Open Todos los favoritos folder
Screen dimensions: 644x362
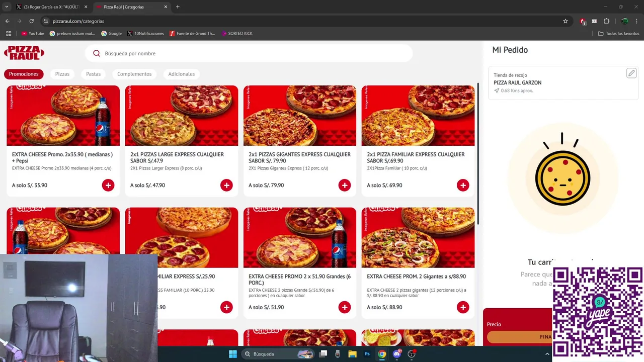pos(618,34)
